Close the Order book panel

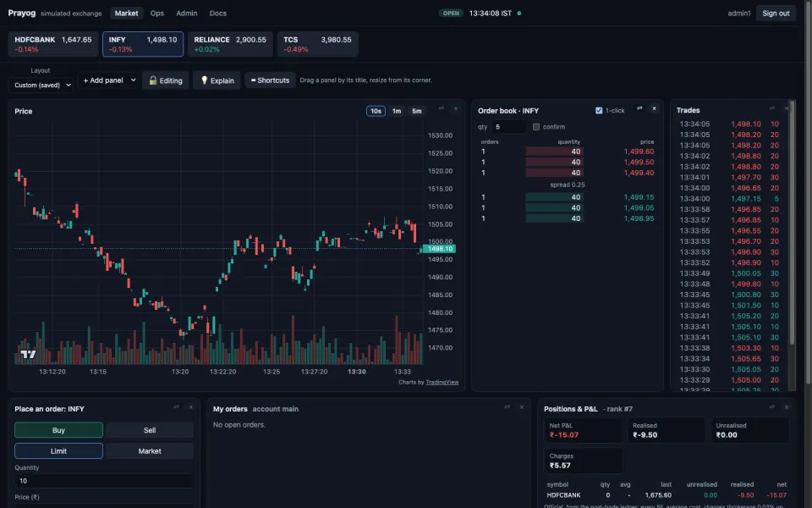[654, 108]
